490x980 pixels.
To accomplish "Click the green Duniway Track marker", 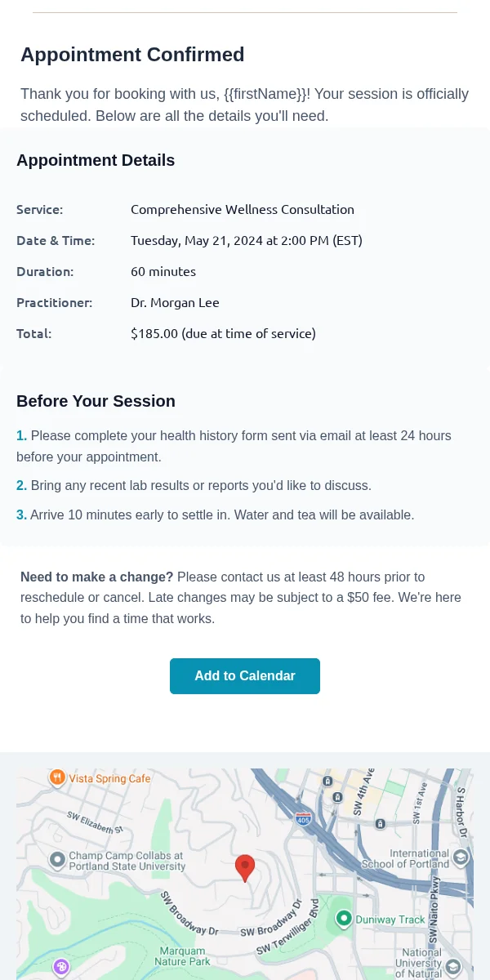I will tap(344, 919).
